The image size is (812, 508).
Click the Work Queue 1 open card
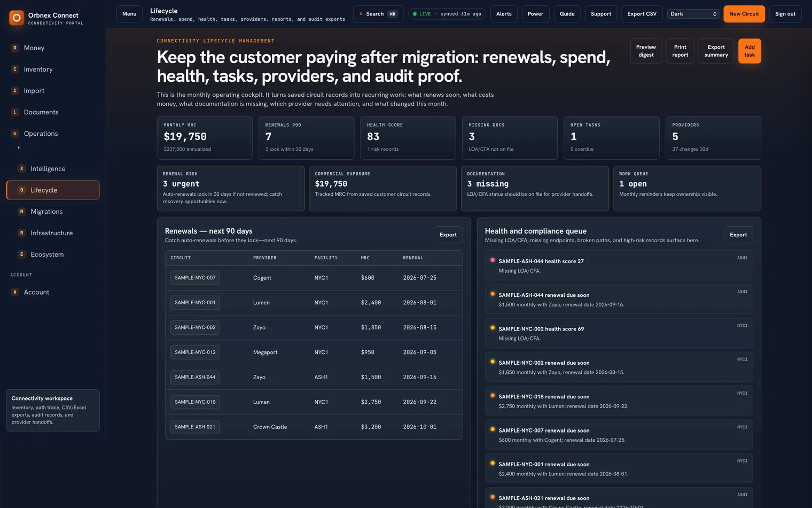coord(687,188)
